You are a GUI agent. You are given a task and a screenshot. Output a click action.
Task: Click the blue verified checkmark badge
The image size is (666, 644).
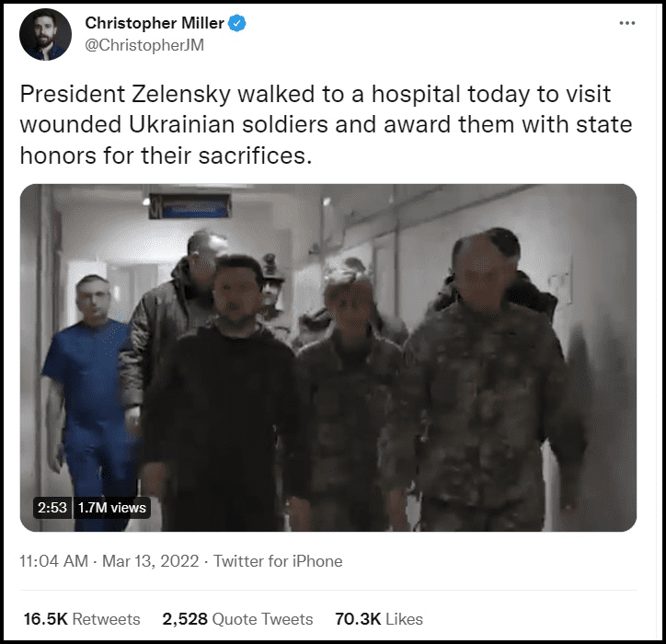tap(237, 23)
